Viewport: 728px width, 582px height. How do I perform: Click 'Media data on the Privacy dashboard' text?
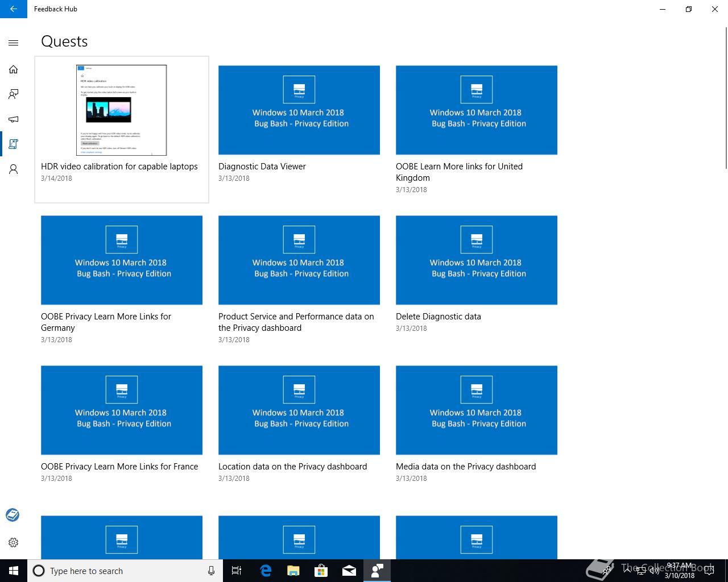pyautogui.click(x=466, y=467)
